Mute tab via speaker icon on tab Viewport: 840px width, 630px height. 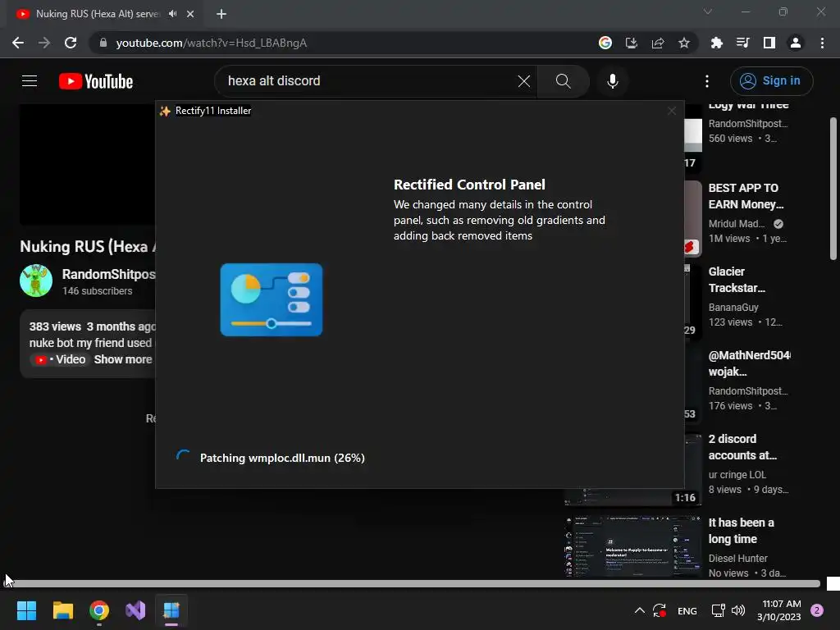pos(172,14)
